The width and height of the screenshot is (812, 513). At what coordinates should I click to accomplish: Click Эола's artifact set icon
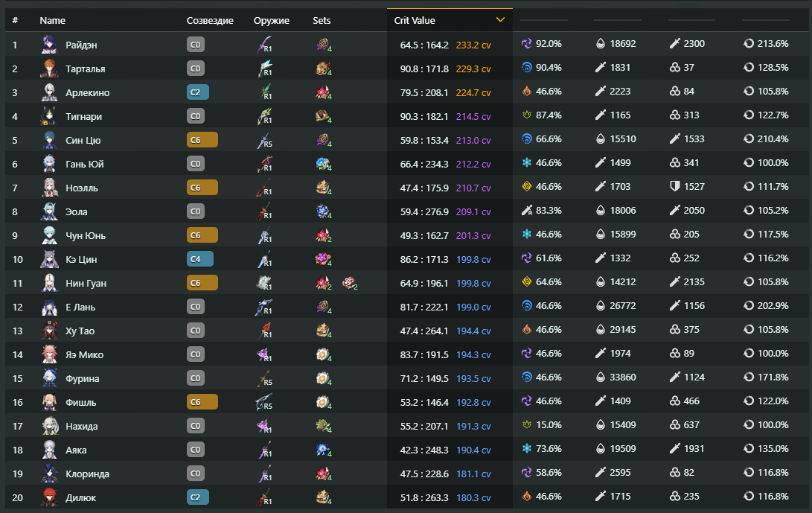[x=324, y=211]
